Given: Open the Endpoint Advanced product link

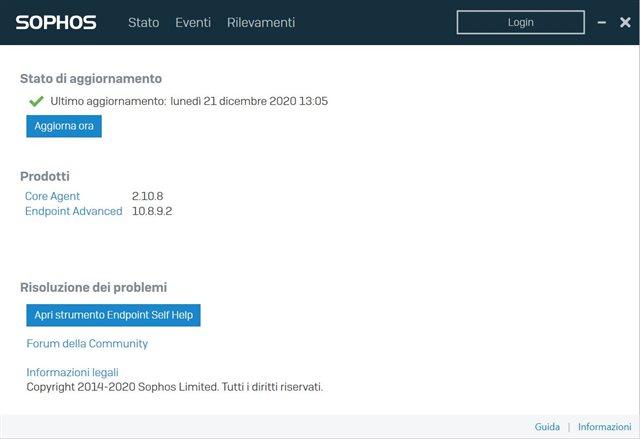Looking at the screenshot, I should 73,211.
